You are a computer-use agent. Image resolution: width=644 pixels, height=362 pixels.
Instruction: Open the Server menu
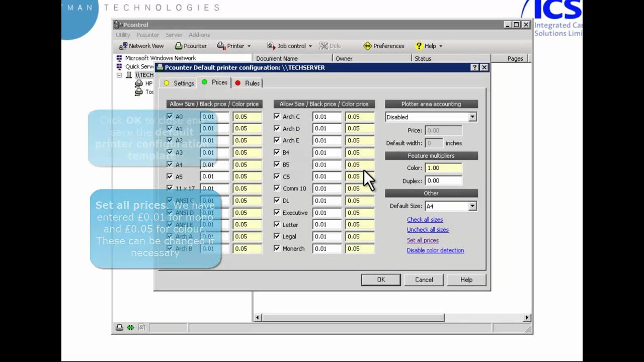[x=174, y=35]
